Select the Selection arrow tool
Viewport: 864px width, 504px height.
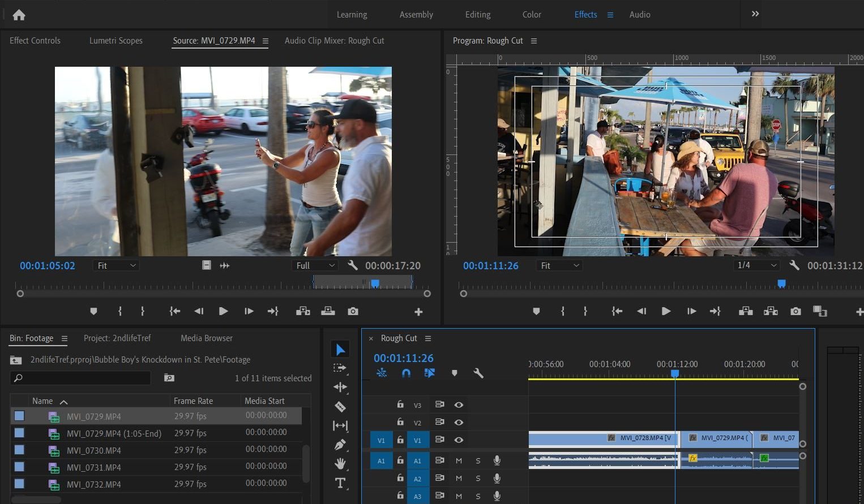pos(340,350)
